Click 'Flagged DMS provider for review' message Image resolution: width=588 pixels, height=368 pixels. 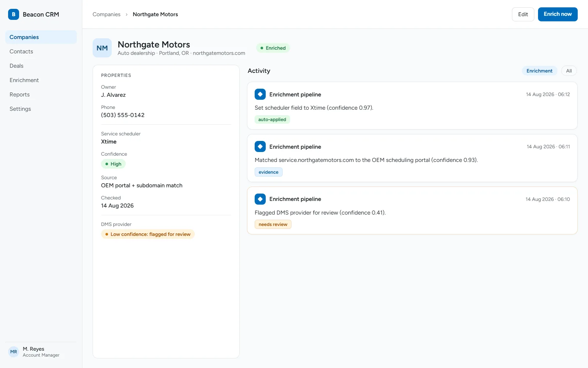tap(320, 213)
